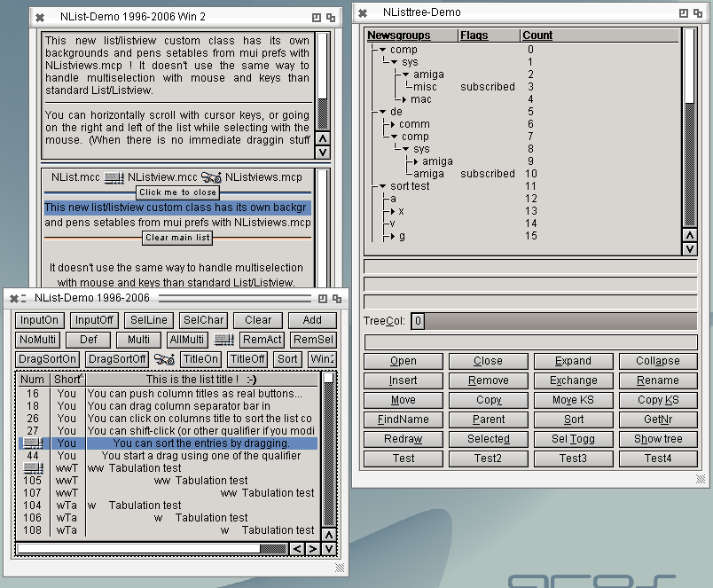The height and width of the screenshot is (588, 713).
Task: Click the scissors icon beside DragSortOff button
Action: 163,359
